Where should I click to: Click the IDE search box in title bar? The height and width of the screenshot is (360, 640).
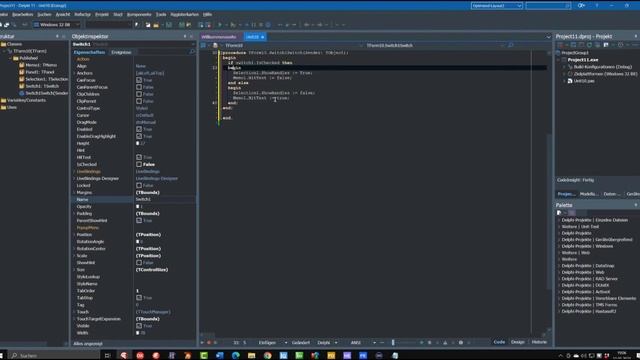[548, 6]
